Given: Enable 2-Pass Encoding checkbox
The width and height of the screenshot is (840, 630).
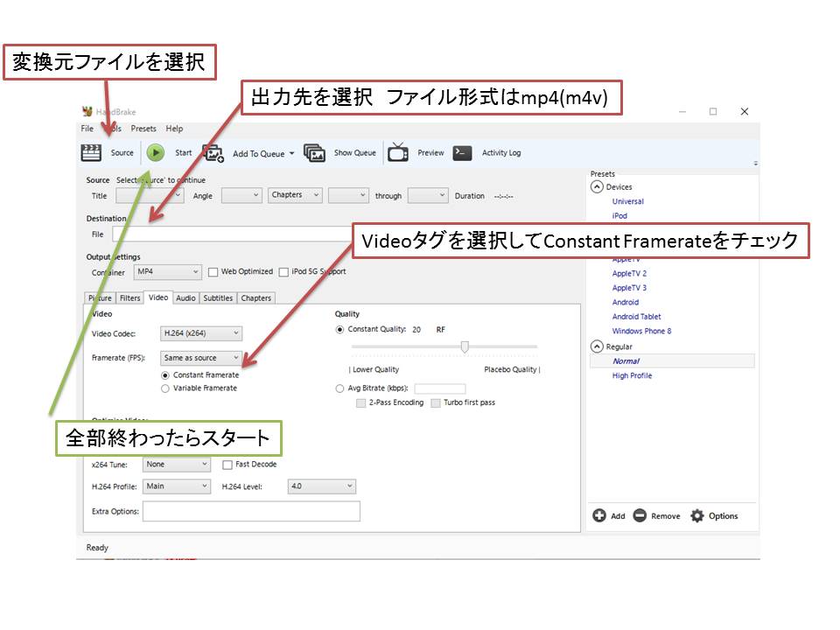Looking at the screenshot, I should click(360, 402).
